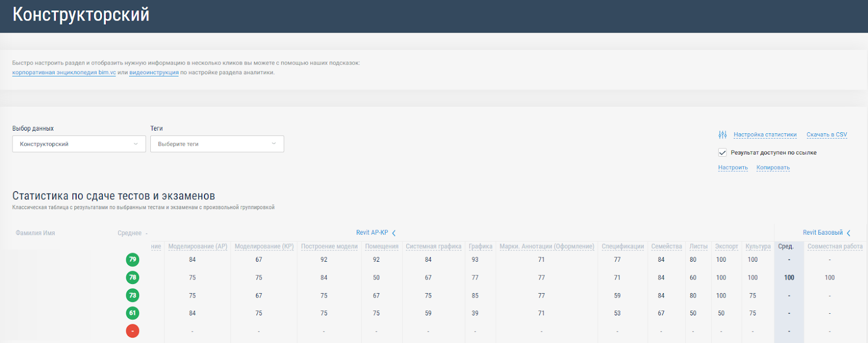Image resolution: width=868 pixels, height=343 pixels.
Task: Click the 'Спецификации' column header
Action: coord(622,247)
